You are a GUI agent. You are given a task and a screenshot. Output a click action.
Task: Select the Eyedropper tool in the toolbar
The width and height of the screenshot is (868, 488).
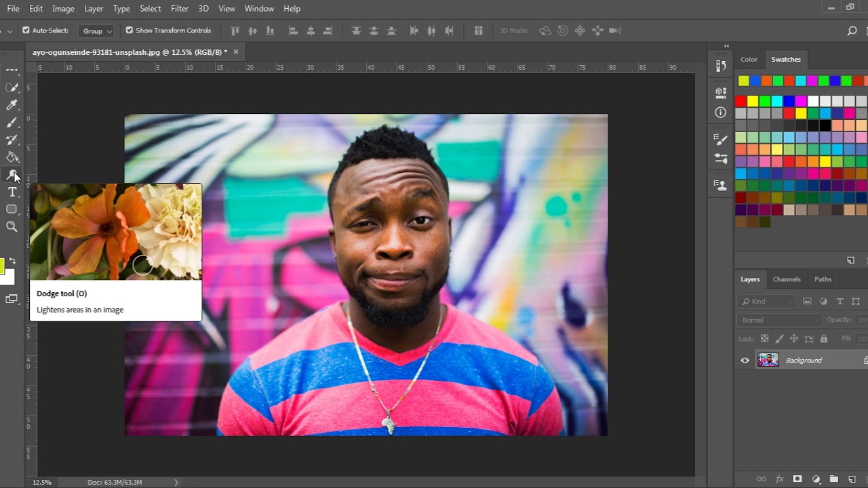click(x=12, y=105)
